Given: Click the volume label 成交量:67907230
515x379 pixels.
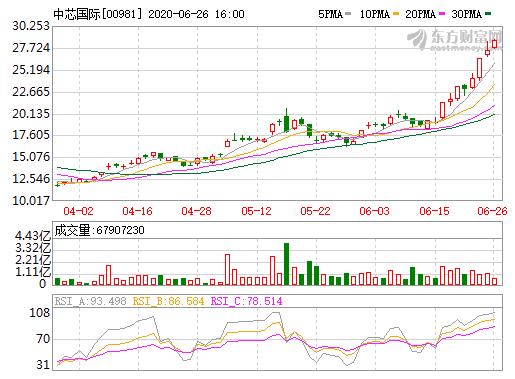Looking at the screenshot, I should click(x=100, y=230).
